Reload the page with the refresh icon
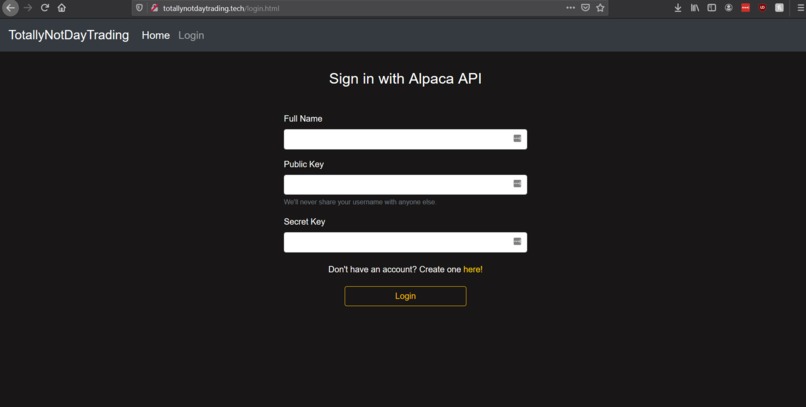This screenshot has height=407, width=806. tap(45, 8)
